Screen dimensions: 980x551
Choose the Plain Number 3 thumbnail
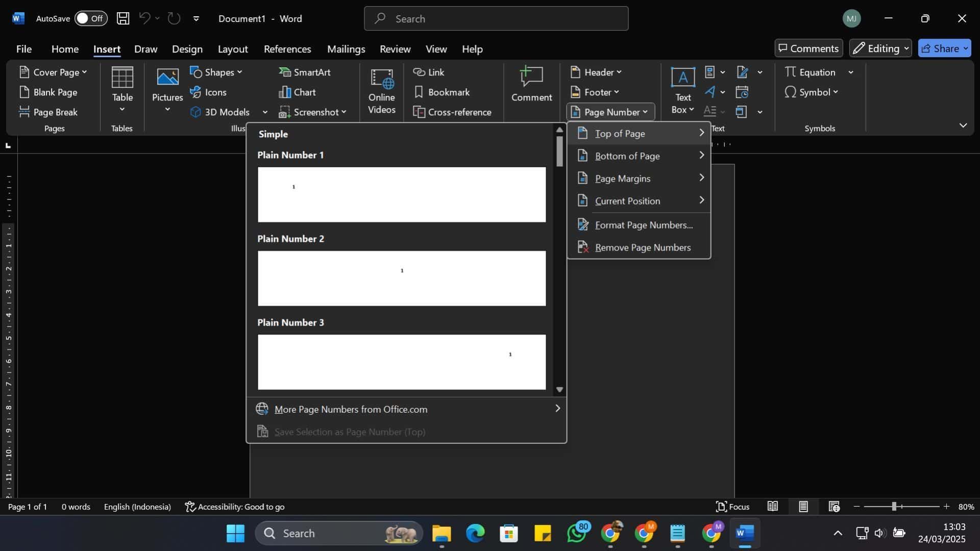click(402, 362)
